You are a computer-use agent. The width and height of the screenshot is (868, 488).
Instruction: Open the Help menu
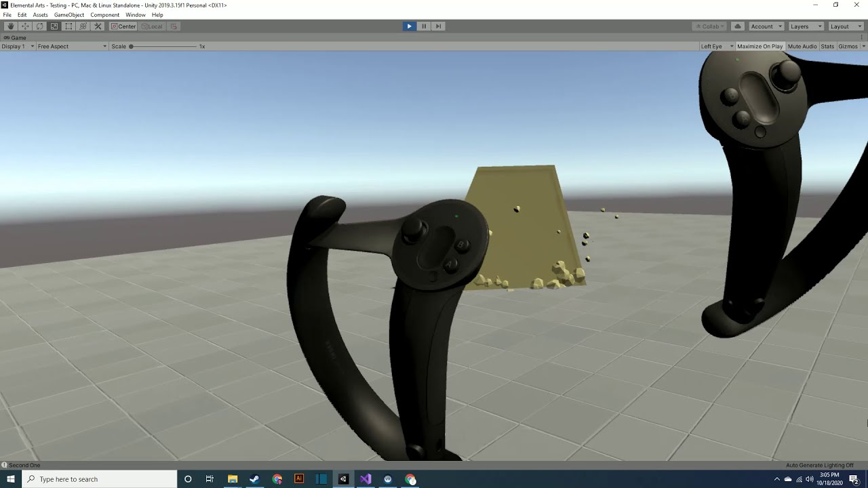[157, 15]
